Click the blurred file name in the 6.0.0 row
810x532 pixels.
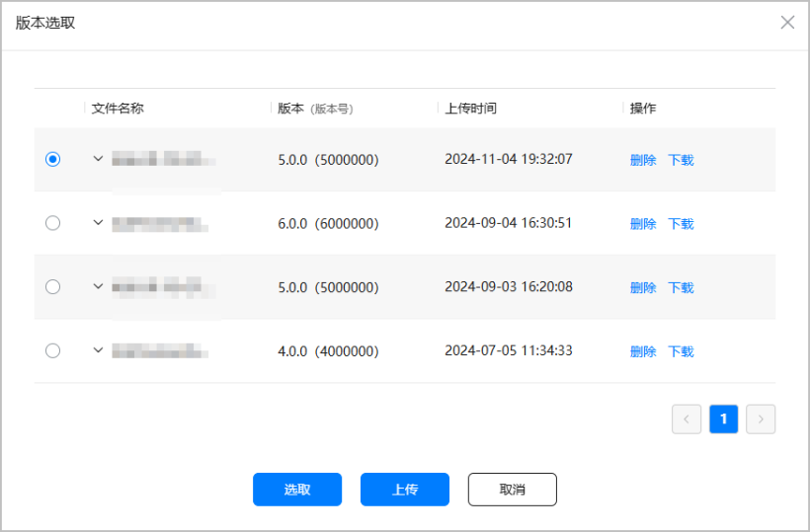pyautogui.click(x=160, y=224)
